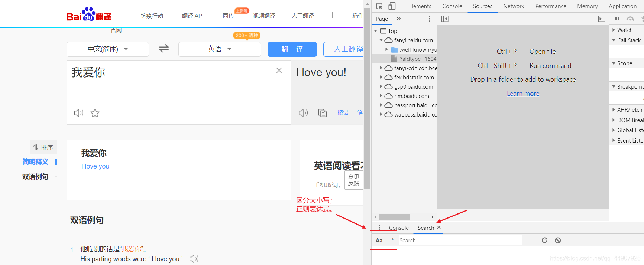Favorite the translation with star icon
The width and height of the screenshot is (644, 265).
[x=95, y=113]
